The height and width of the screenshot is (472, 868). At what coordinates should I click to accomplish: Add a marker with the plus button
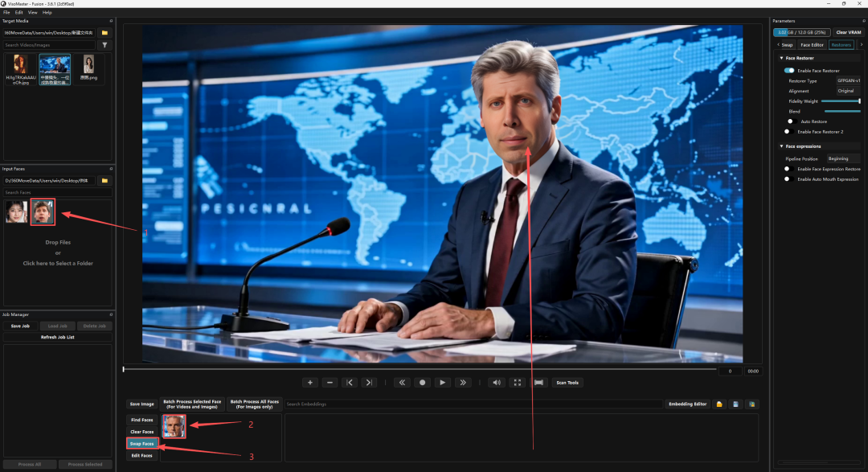coord(310,382)
